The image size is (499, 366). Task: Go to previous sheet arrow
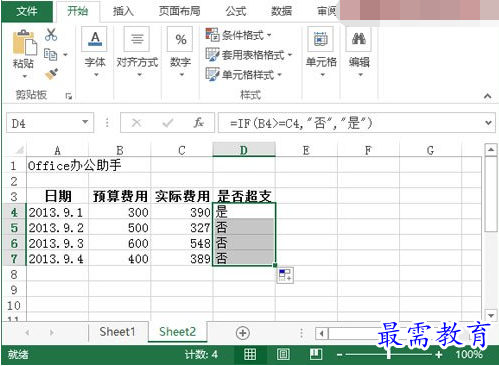[27, 332]
